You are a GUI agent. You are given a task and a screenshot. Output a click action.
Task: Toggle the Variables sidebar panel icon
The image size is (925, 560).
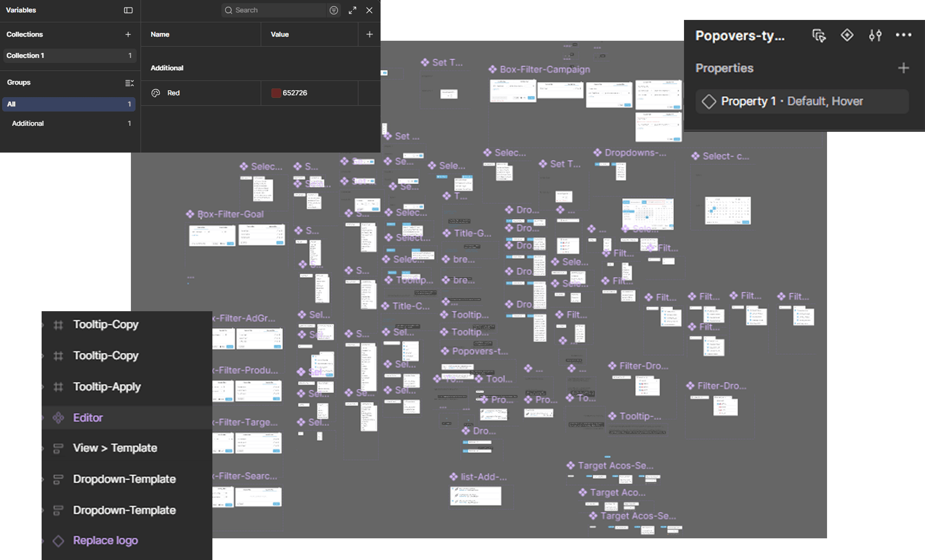pyautogui.click(x=128, y=10)
